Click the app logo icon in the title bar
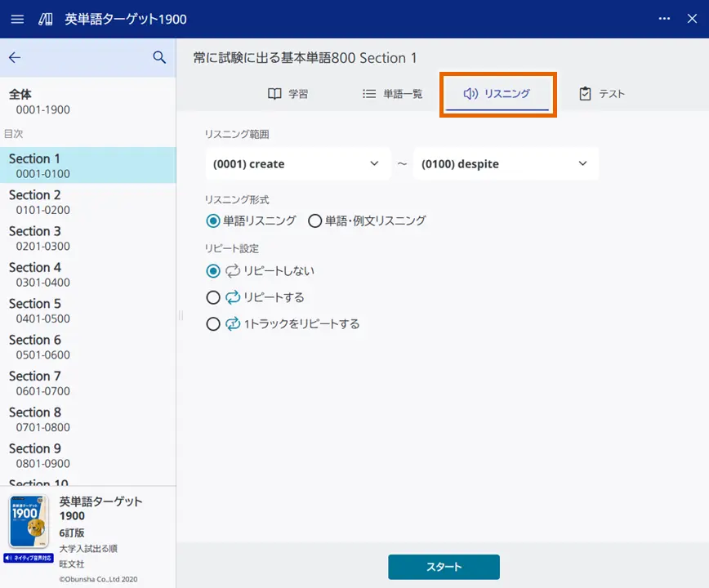 [44, 18]
